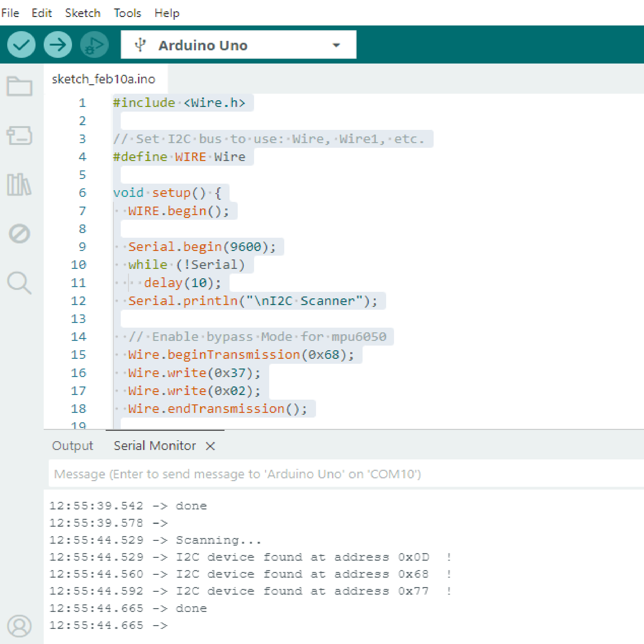Switch to the Output tab

(x=72, y=446)
